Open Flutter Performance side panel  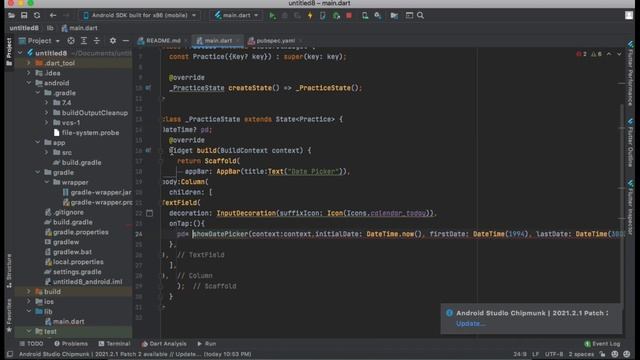coord(631,73)
